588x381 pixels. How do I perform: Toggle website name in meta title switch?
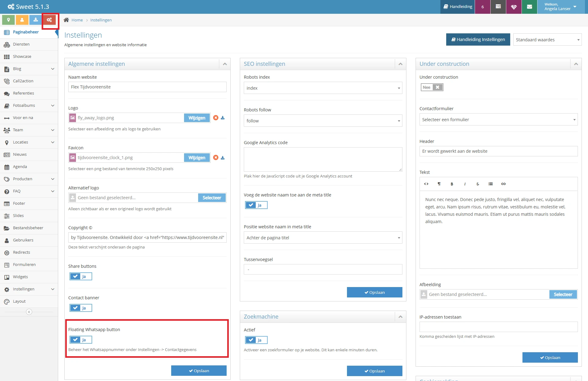click(256, 205)
